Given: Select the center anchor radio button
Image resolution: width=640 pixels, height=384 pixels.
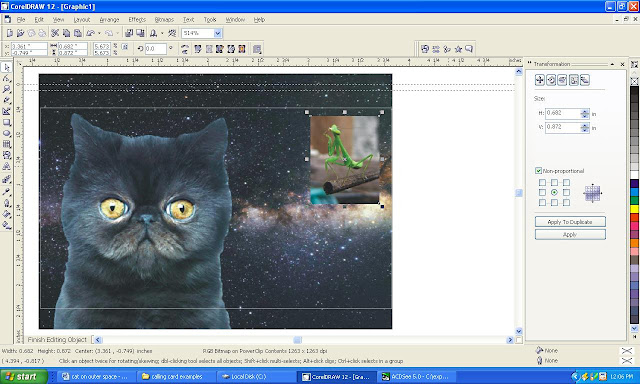Looking at the screenshot, I should 554,192.
